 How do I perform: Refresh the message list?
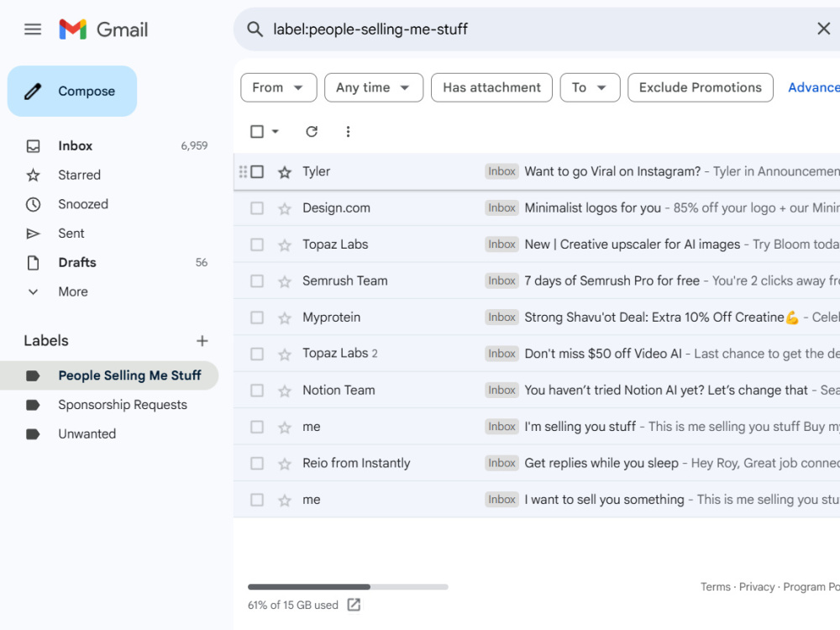pyautogui.click(x=312, y=132)
